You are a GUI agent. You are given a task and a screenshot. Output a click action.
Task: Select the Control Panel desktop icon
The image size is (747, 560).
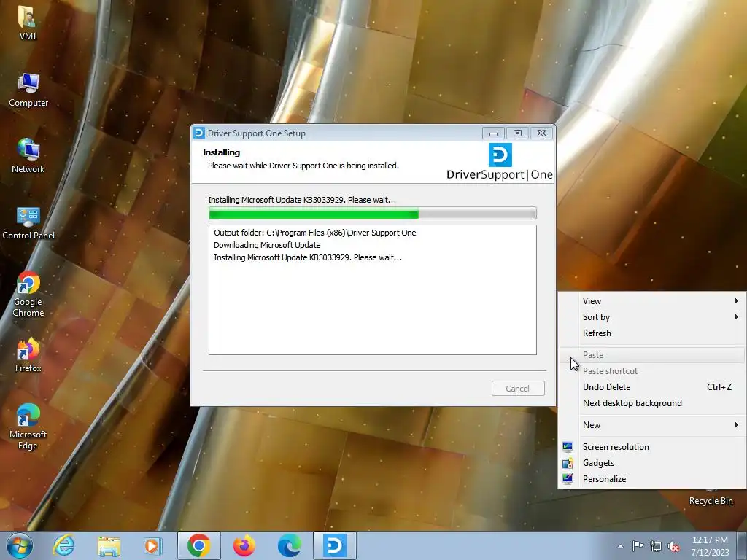28,223
